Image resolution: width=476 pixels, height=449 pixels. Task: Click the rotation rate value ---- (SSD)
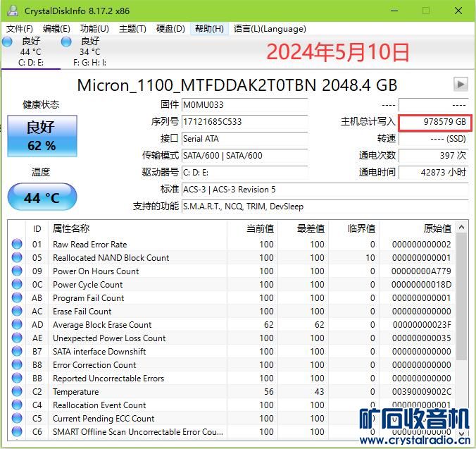[x=434, y=139]
